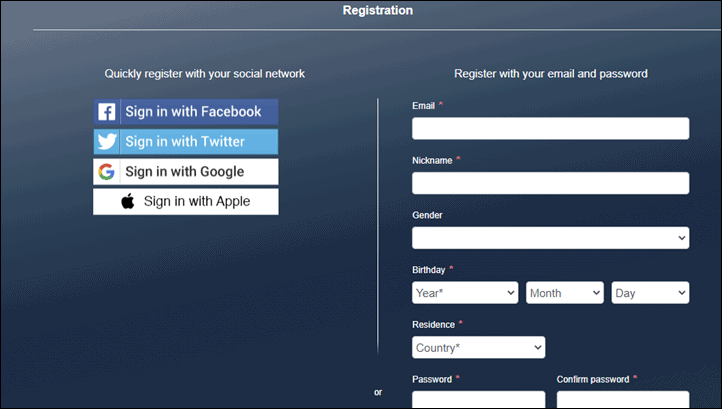The image size is (722, 409).
Task: Click the Apple logo icon
Action: tap(128, 201)
